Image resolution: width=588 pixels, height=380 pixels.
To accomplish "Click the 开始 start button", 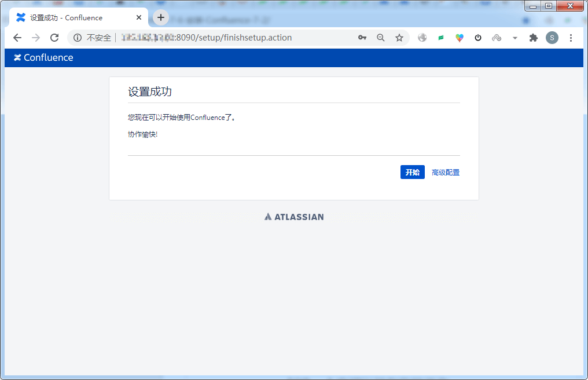I will click(x=412, y=172).
